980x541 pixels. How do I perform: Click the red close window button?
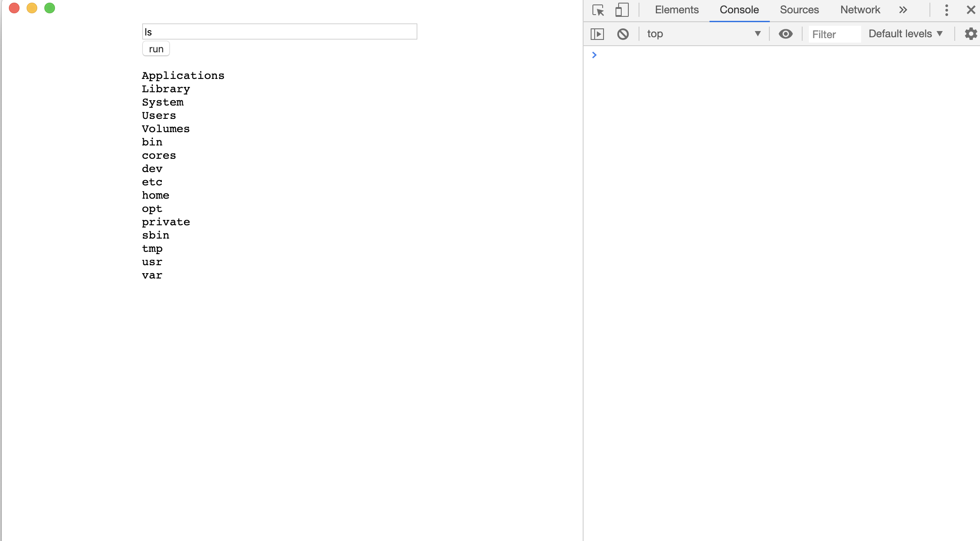point(14,8)
